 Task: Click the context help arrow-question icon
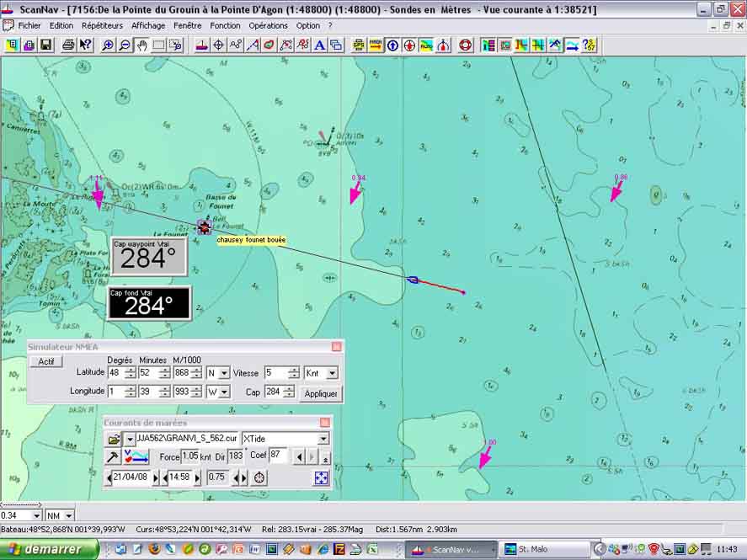click(86, 45)
